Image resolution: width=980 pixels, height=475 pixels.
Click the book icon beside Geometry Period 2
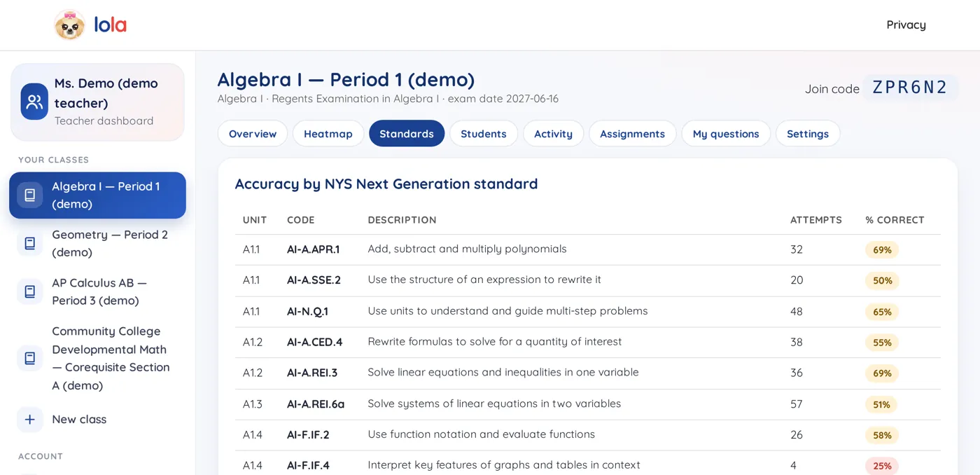(x=30, y=243)
